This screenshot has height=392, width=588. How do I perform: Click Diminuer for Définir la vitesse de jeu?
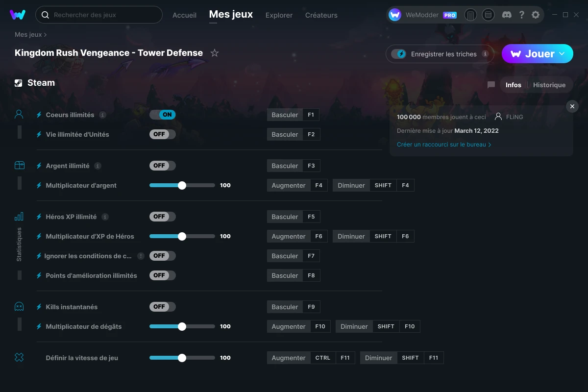tap(379, 358)
